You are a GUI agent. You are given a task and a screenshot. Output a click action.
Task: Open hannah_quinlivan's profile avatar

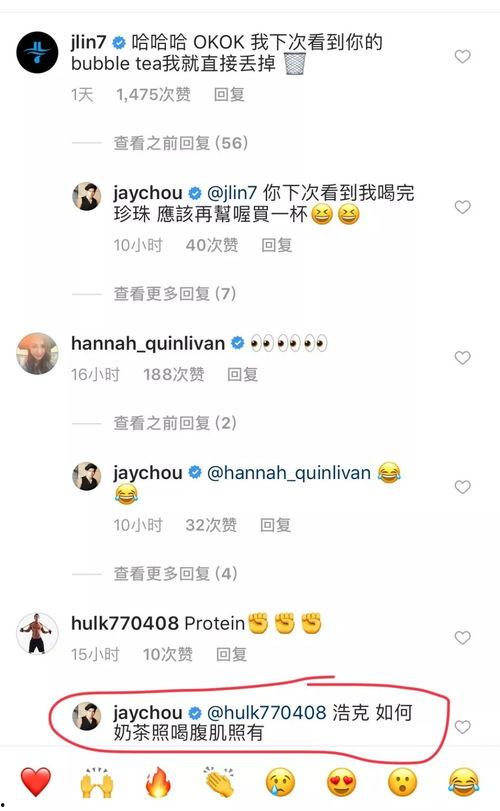point(37,353)
